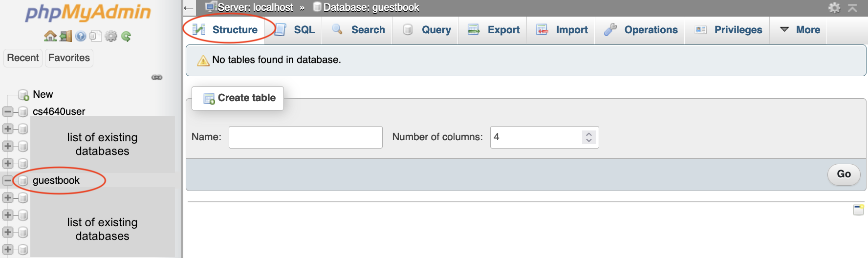Click New to create a database
This screenshot has height=258, width=868.
tap(43, 94)
